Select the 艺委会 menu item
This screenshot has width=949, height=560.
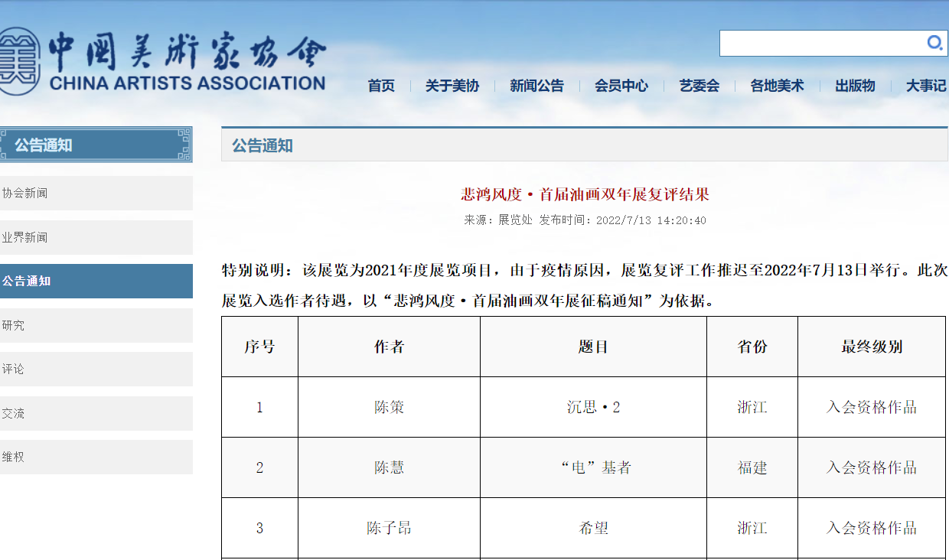(x=698, y=86)
